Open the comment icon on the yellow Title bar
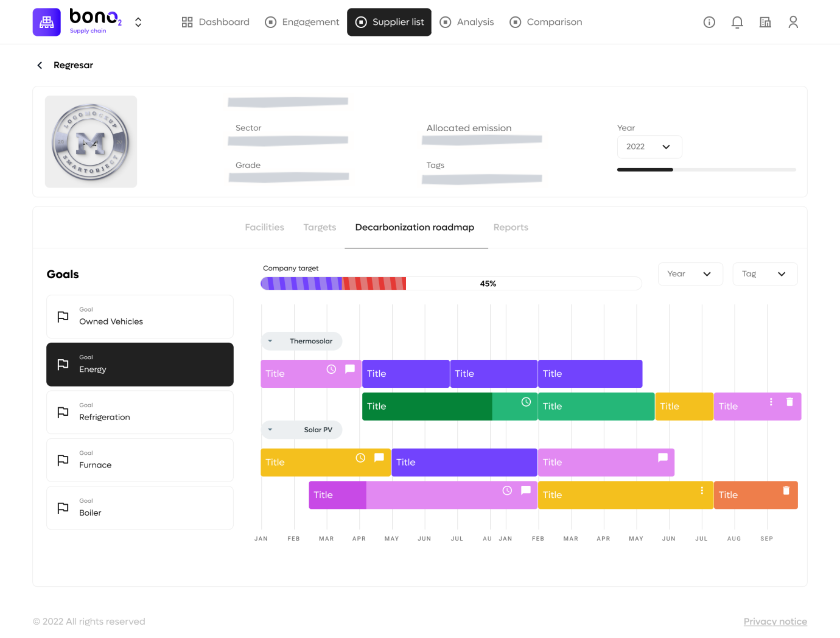The image size is (840, 638). click(x=378, y=457)
